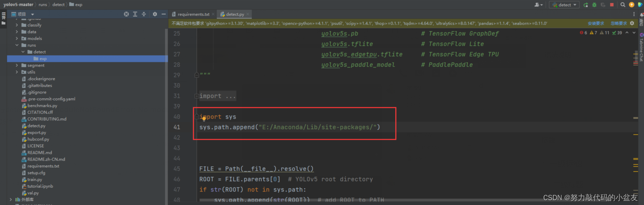The height and width of the screenshot is (205, 644).
Task: Close the requirements.txt tab
Action: tap(213, 14)
